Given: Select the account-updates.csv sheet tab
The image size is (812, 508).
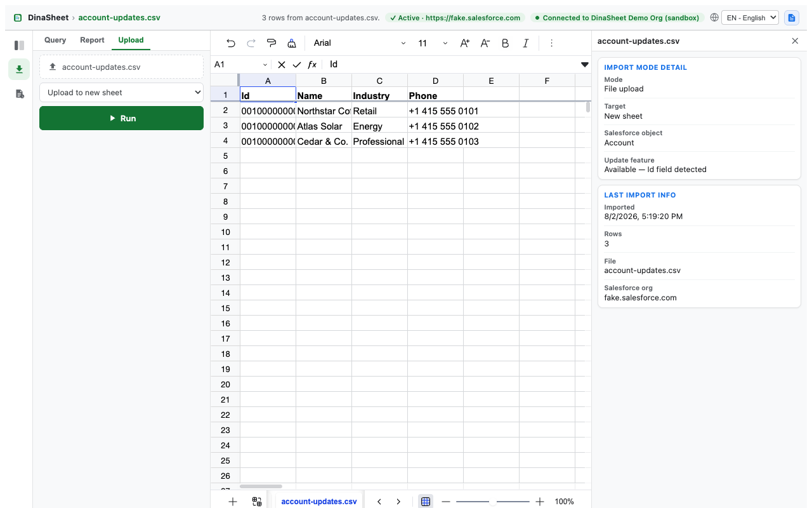Looking at the screenshot, I should click(x=319, y=501).
